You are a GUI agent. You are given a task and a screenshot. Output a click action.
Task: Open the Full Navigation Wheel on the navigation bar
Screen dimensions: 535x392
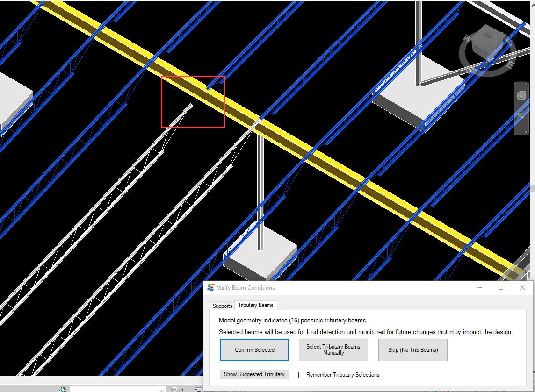tap(521, 96)
